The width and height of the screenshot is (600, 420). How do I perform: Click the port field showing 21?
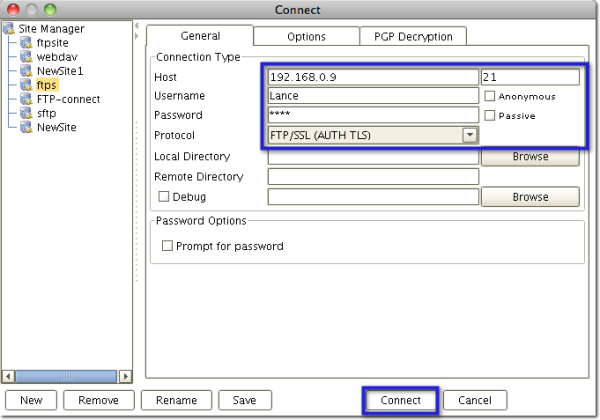tap(530, 77)
